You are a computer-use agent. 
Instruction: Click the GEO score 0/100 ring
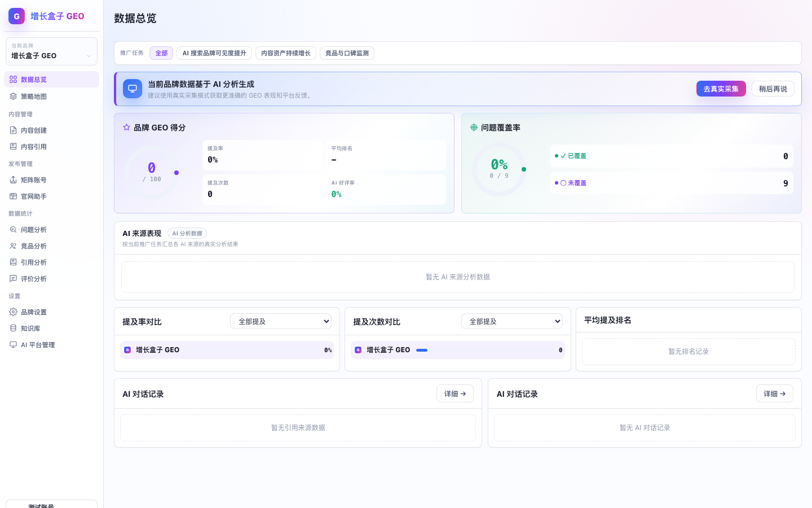pos(152,172)
